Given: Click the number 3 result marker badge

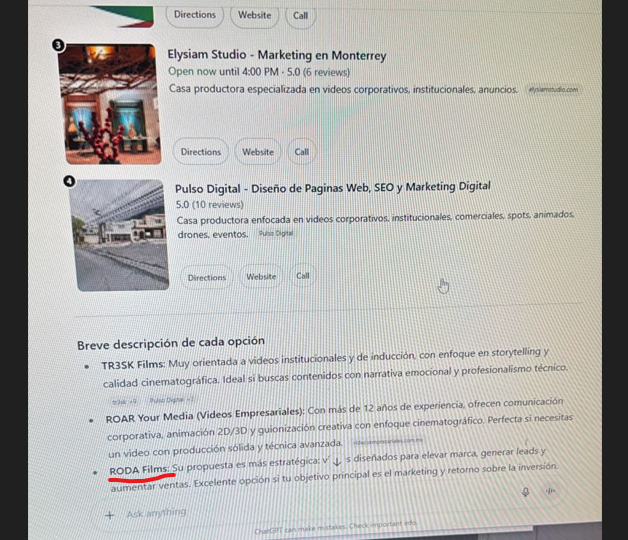Looking at the screenshot, I should pos(58,46).
